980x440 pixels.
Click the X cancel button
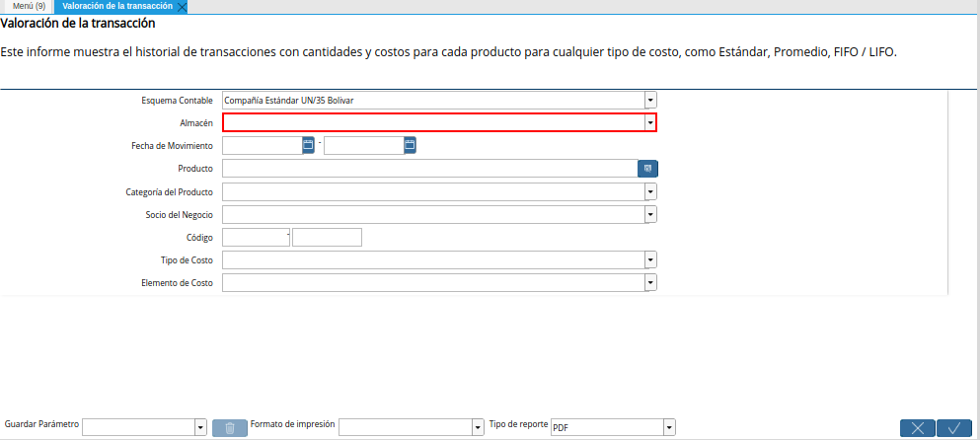pos(917,427)
